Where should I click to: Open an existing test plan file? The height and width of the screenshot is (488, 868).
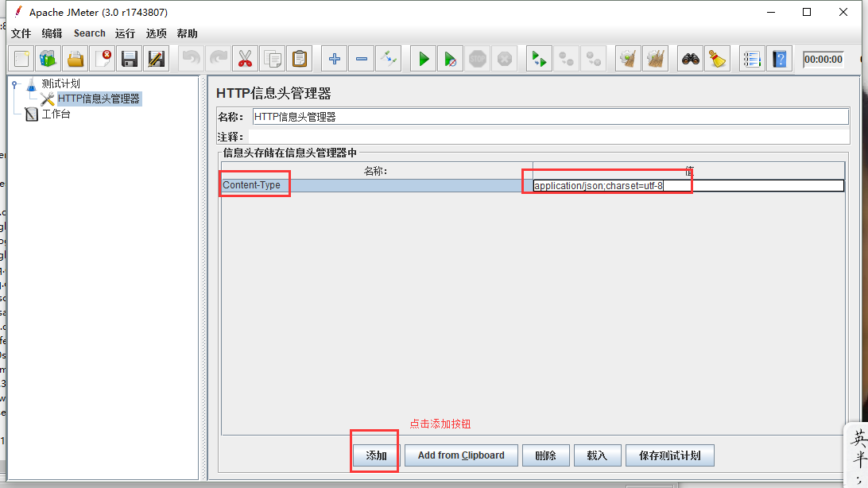tap(76, 58)
